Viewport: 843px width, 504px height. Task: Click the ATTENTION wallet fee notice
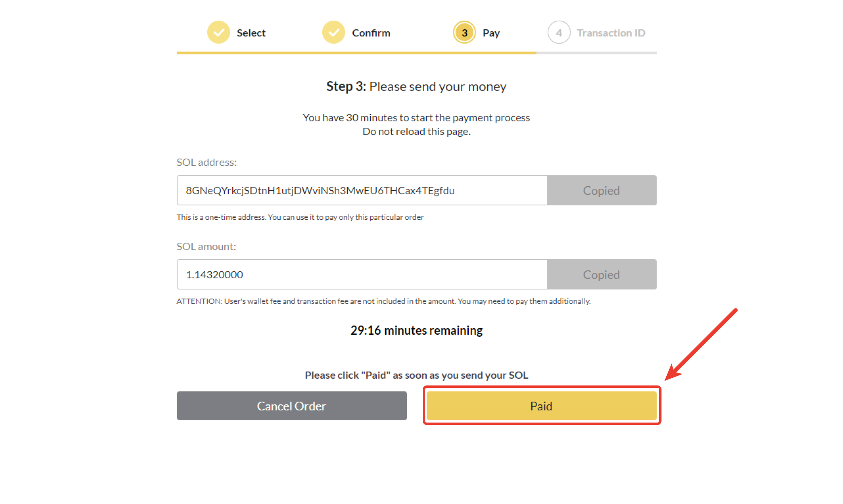pyautogui.click(x=383, y=301)
